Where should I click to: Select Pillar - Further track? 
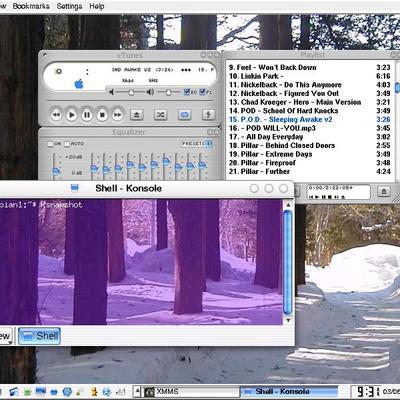click(309, 172)
